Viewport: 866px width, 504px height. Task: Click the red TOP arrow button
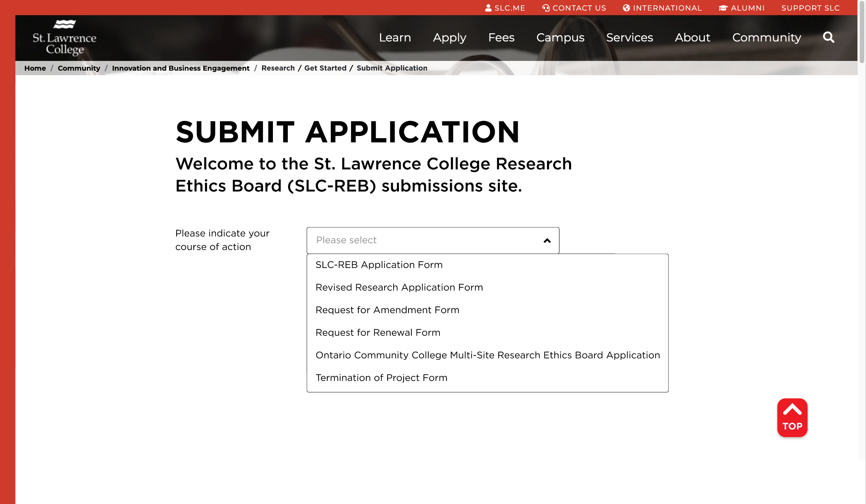coord(792,418)
